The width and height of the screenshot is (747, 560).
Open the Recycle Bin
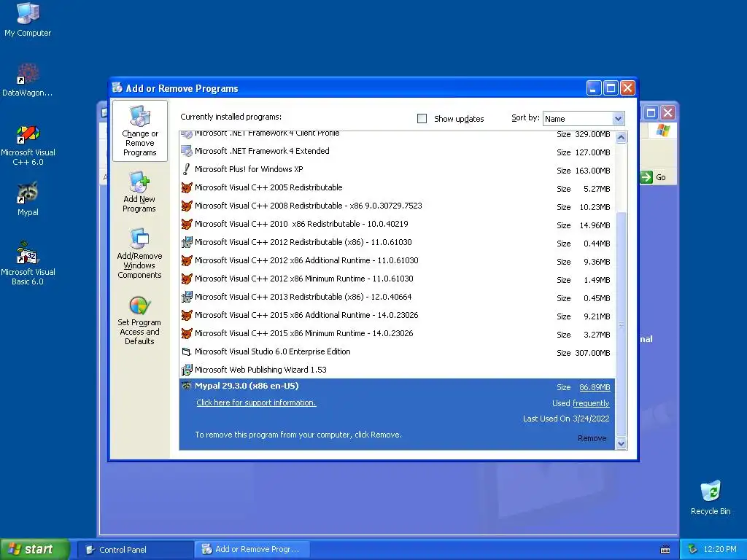(x=711, y=497)
